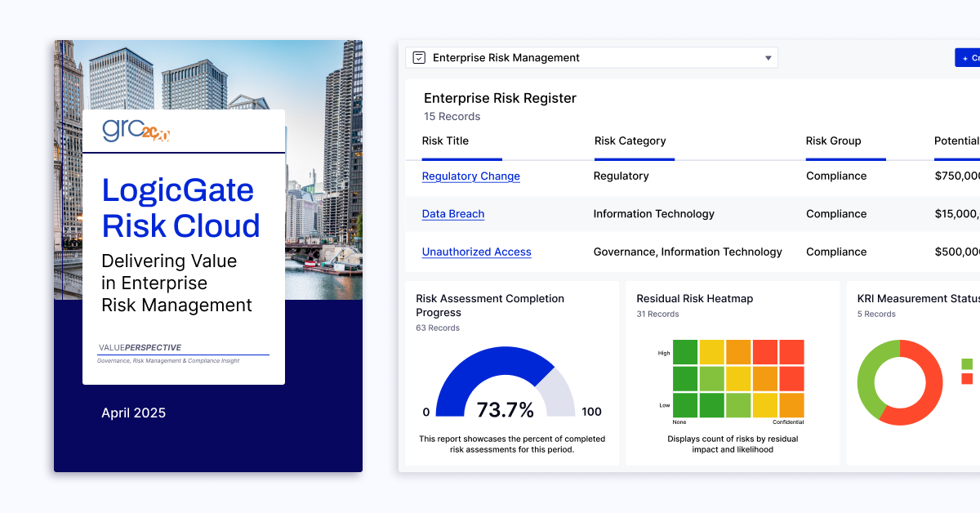This screenshot has width=980, height=513.
Task: Click the $750,00 value in Regulatory Change row
Action: (957, 176)
